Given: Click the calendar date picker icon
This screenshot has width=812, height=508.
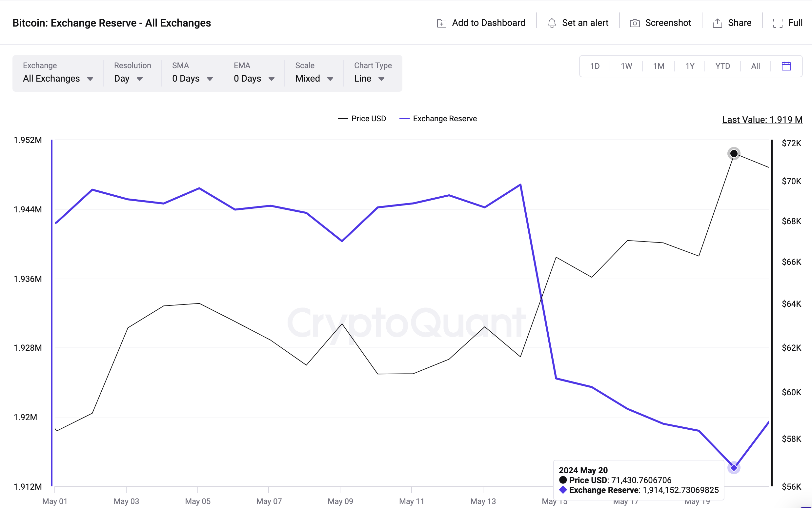Looking at the screenshot, I should [786, 66].
